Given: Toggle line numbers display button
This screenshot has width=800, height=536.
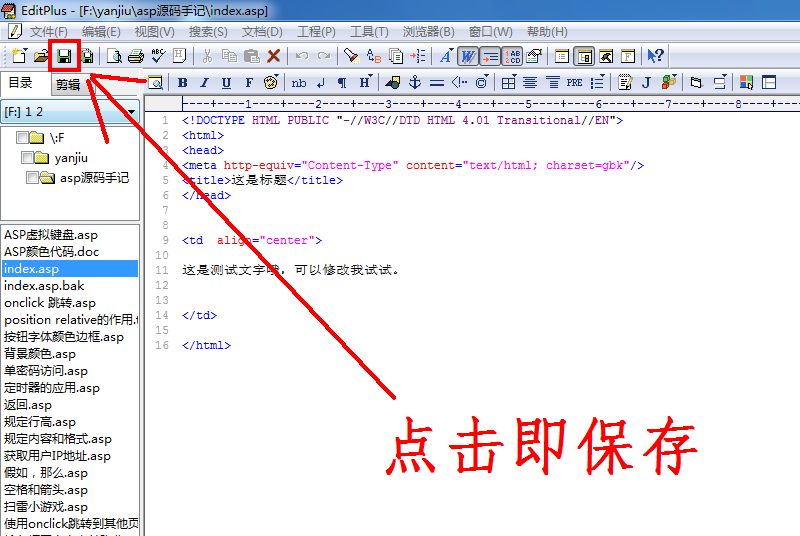Looking at the screenshot, I should tap(511, 56).
